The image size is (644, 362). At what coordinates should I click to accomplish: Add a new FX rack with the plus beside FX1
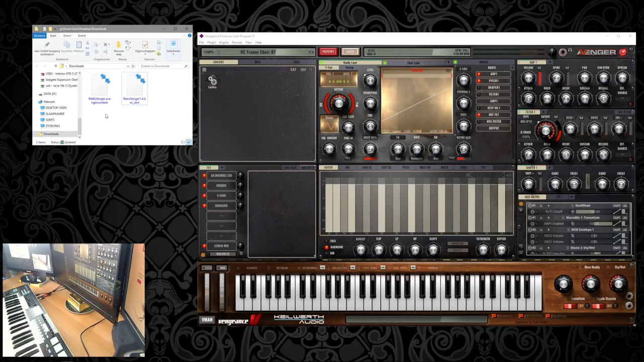tap(222, 167)
